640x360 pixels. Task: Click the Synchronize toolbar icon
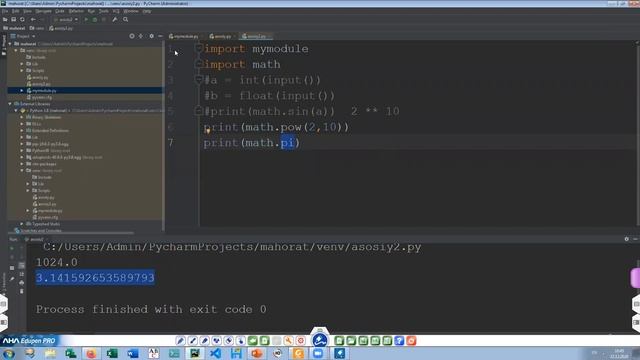click(22, 19)
